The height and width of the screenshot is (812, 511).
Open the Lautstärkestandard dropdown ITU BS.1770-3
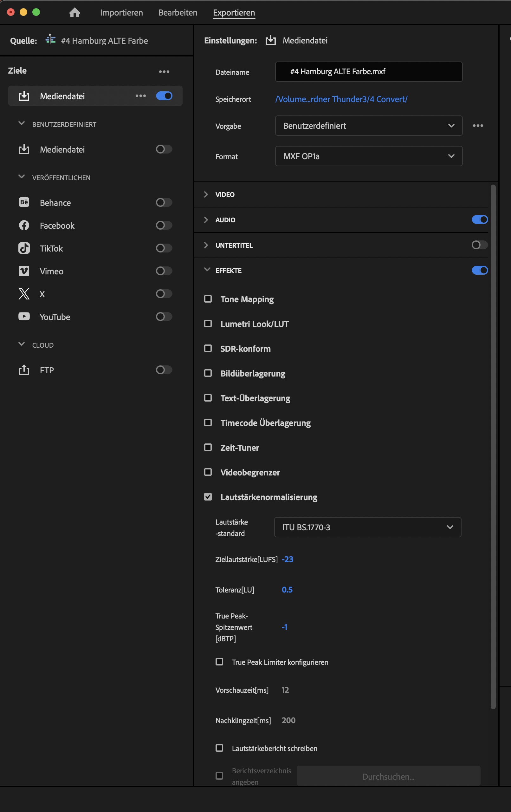tap(367, 527)
